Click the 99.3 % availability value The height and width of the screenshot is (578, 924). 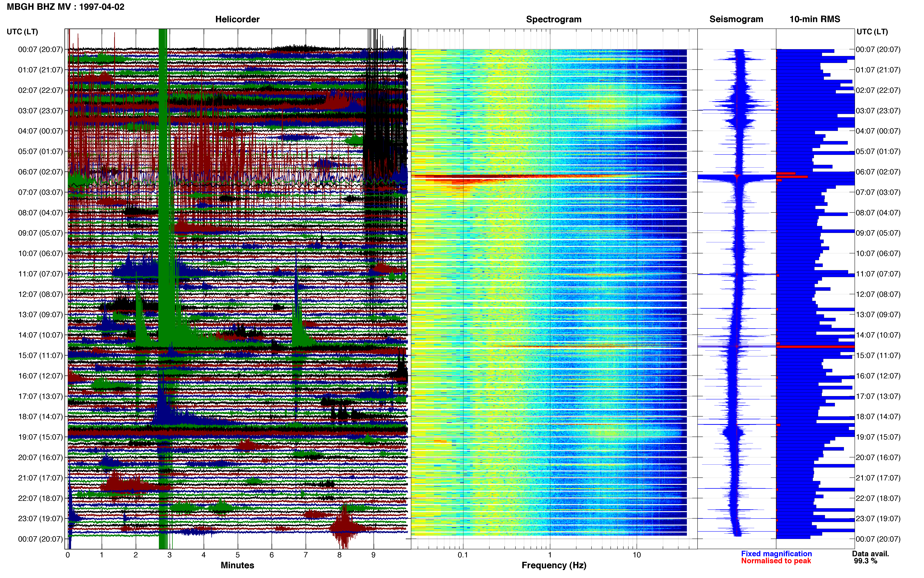pos(865,561)
